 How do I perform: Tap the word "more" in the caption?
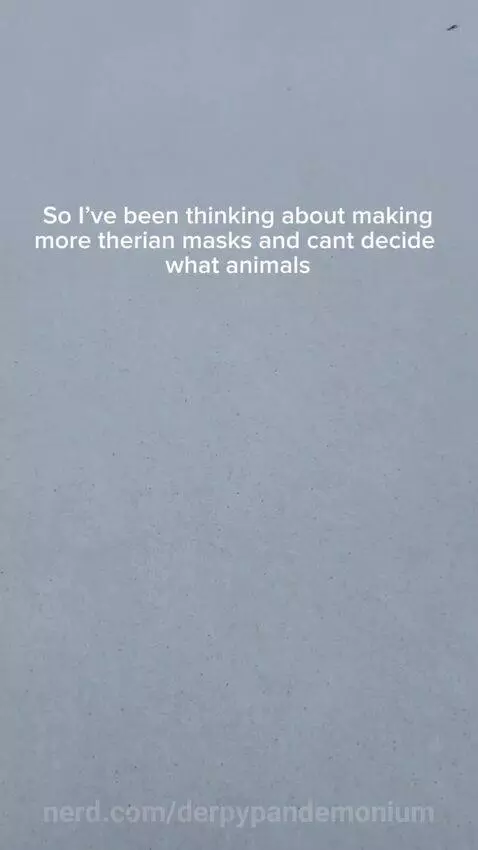(64, 240)
